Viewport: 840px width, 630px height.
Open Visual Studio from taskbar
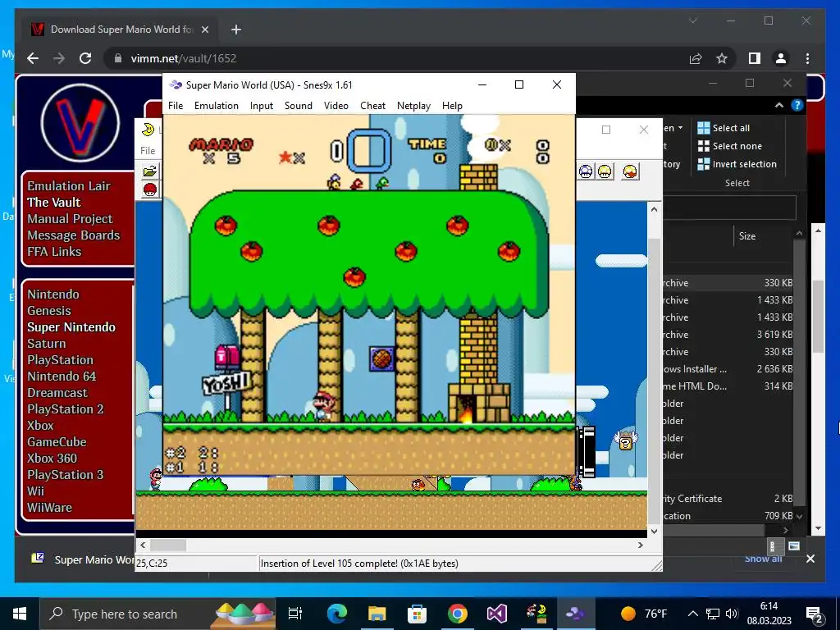tap(496, 614)
